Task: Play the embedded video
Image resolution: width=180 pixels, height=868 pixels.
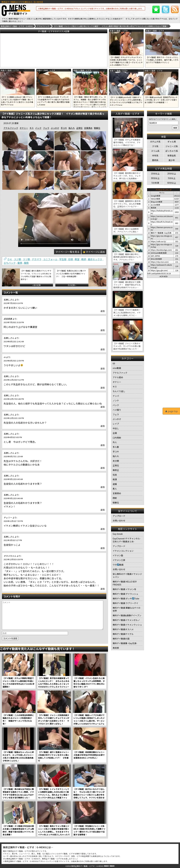Action: tap(22, 240)
